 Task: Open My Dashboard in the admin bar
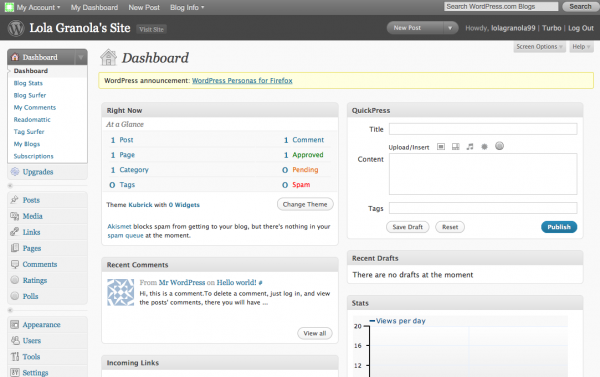coord(94,7)
